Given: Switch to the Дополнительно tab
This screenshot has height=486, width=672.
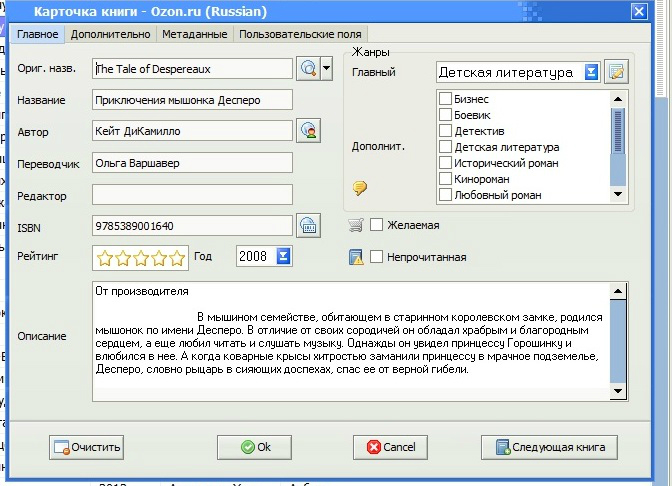Looking at the screenshot, I should click(110, 34).
